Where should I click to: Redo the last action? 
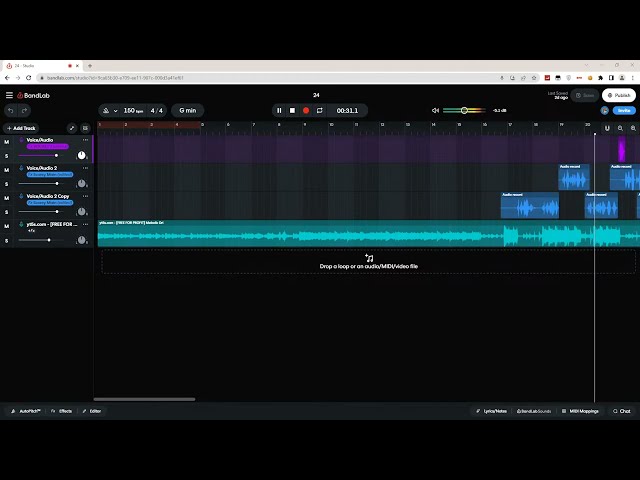24,111
